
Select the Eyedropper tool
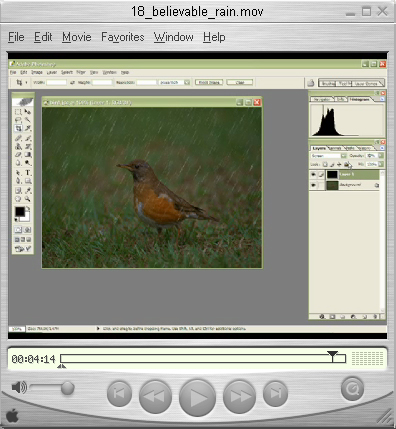click(28, 191)
